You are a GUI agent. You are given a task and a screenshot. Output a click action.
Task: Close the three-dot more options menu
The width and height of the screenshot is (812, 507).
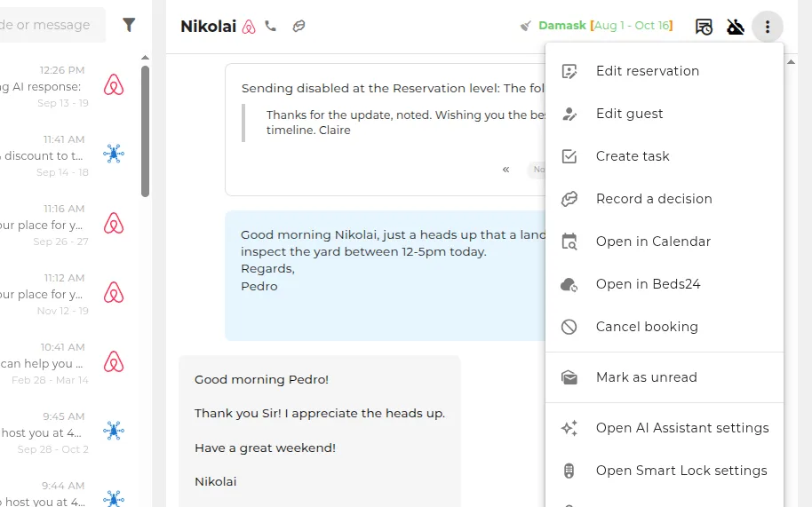pos(768,27)
